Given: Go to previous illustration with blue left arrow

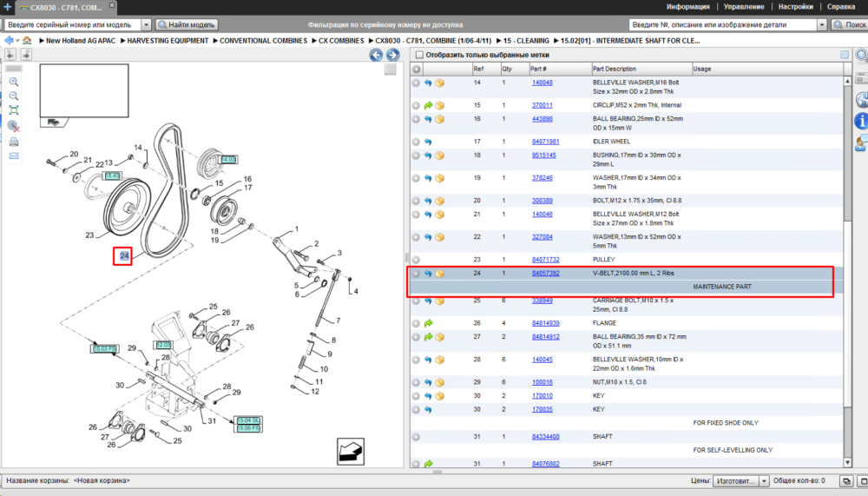Looking at the screenshot, I should pyautogui.click(x=376, y=55).
